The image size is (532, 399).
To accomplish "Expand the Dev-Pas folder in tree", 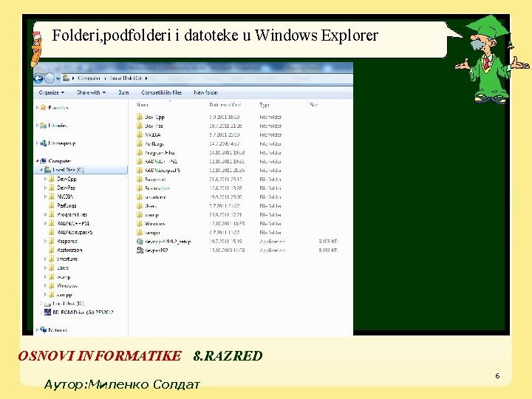I will click(x=45, y=188).
